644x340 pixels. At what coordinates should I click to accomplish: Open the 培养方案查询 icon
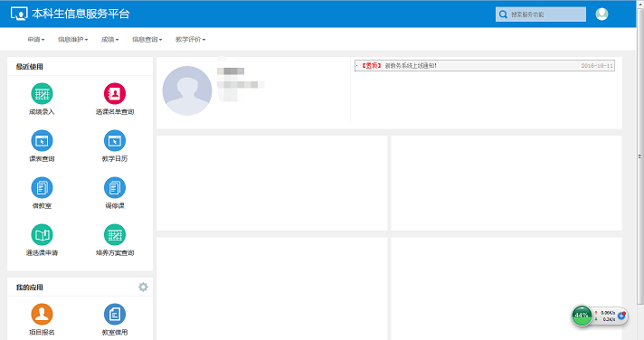coord(115,235)
